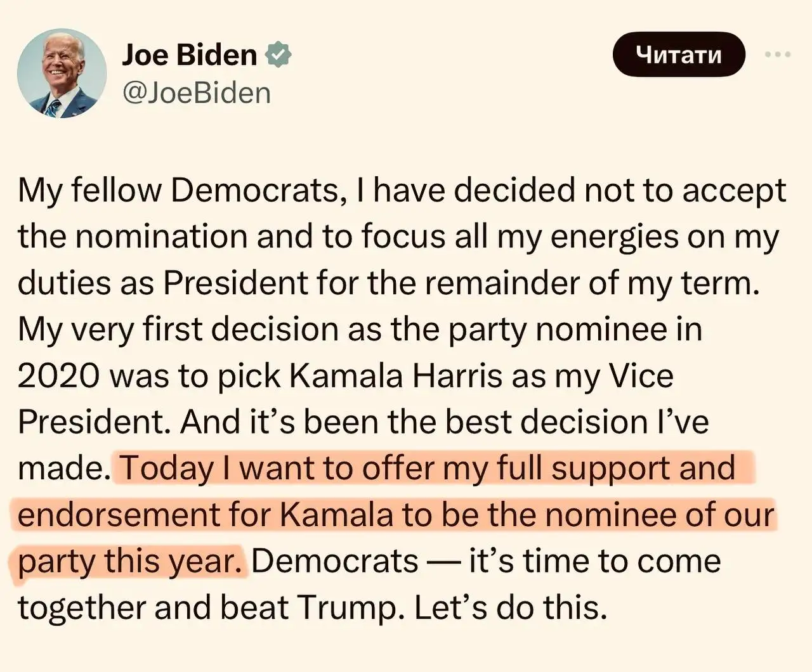
Task: Click the Joe Biden display name
Action: (189, 55)
